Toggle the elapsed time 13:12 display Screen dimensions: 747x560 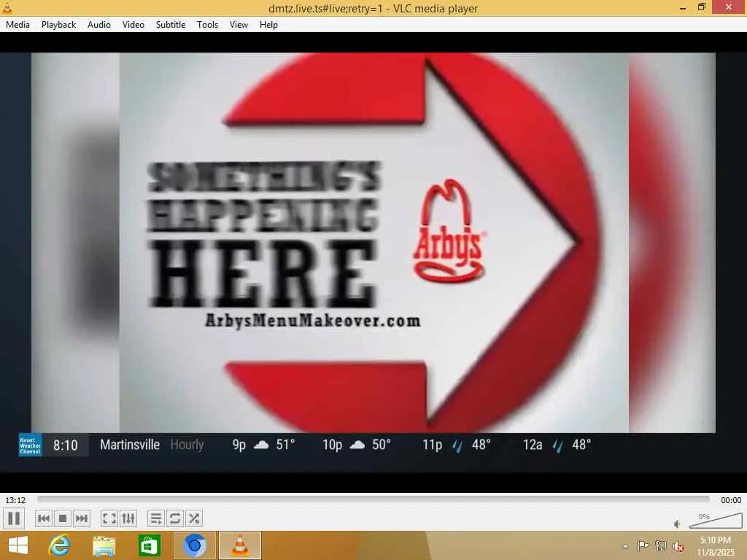(15, 500)
